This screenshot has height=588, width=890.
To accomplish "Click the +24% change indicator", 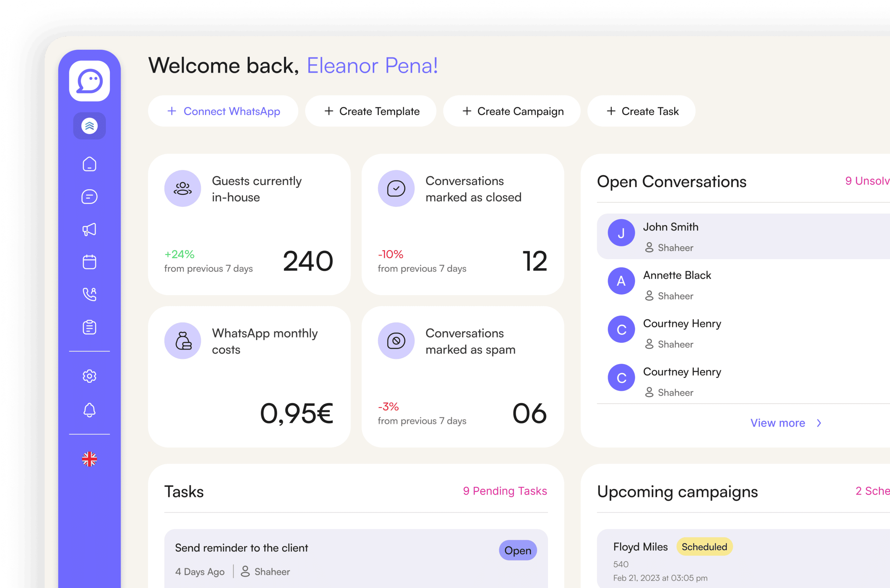I will (x=179, y=254).
